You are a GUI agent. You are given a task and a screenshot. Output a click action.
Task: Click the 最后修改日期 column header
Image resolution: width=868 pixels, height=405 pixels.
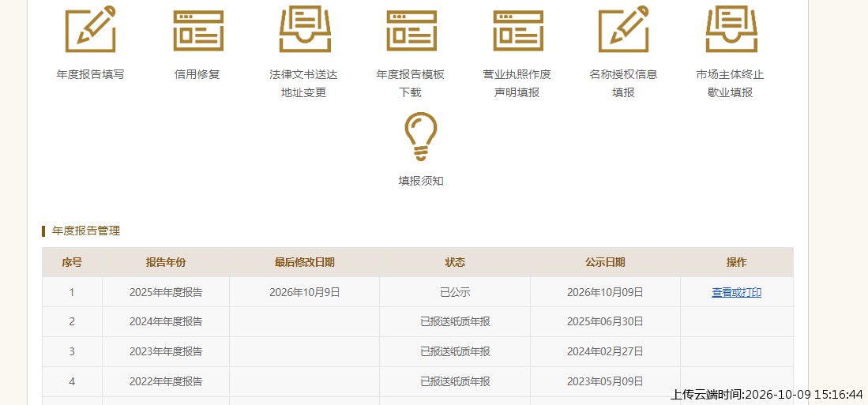(304, 262)
